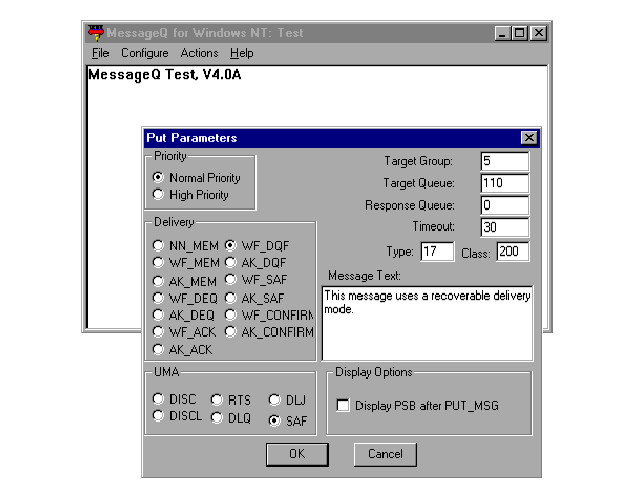Close the MessageQ Test main window

(x=539, y=33)
